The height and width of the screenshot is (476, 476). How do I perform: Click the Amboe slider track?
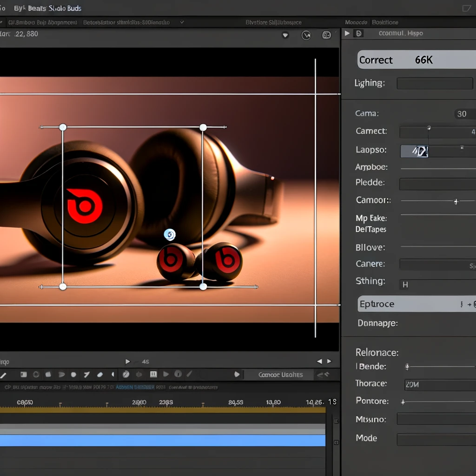click(x=438, y=168)
